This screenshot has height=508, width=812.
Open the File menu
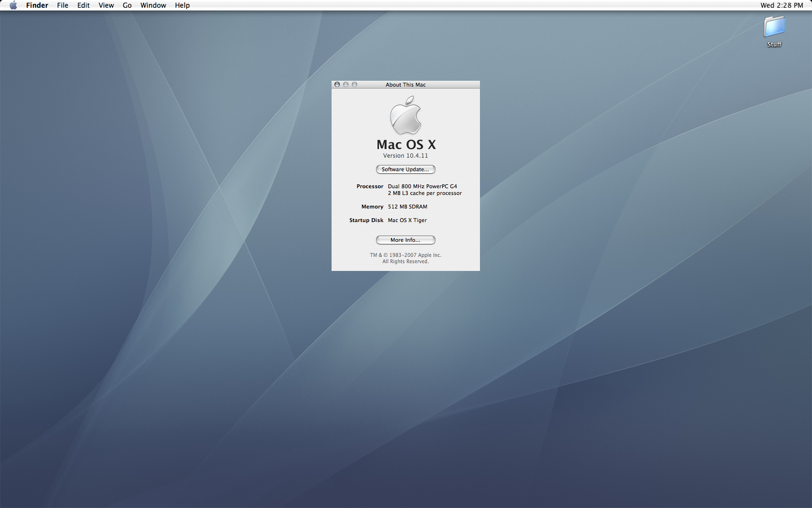tap(62, 5)
